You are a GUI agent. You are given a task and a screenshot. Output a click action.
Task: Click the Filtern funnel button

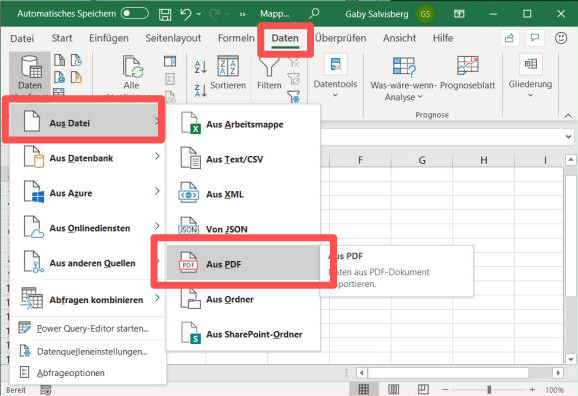(269, 73)
